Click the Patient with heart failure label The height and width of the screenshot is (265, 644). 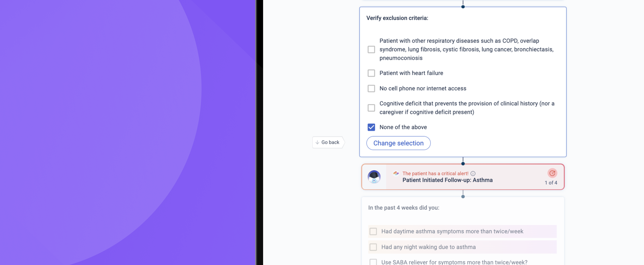(x=411, y=73)
